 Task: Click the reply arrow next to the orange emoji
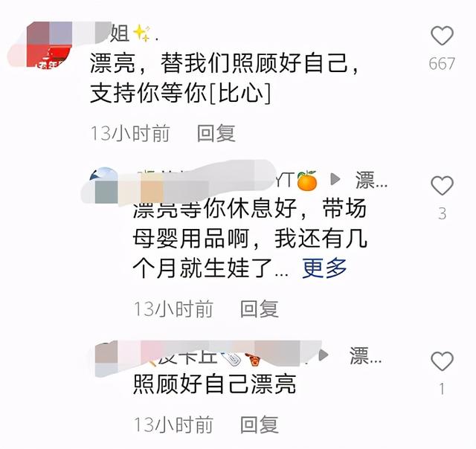pyautogui.click(x=335, y=179)
